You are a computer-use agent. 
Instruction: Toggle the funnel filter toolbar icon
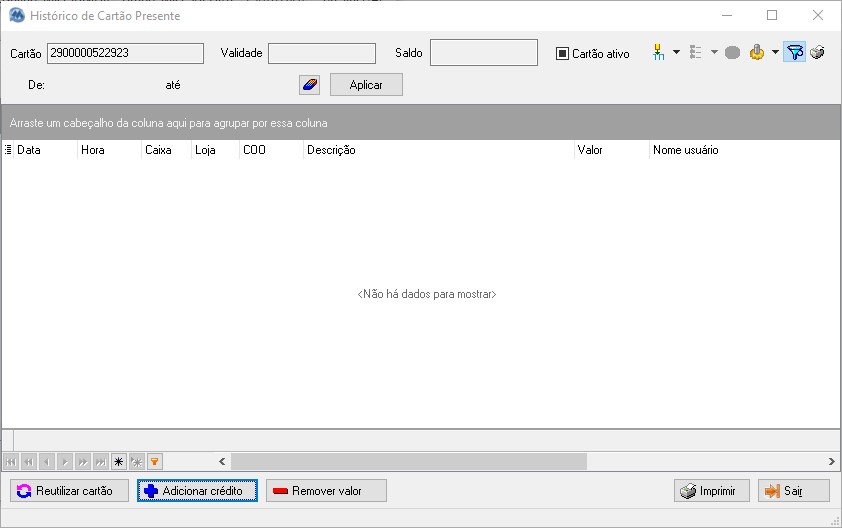pos(794,52)
